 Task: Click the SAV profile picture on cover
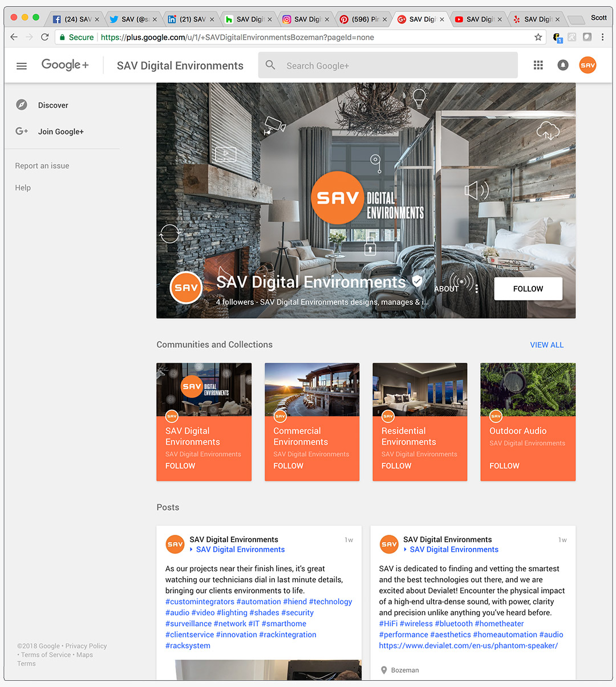186,288
